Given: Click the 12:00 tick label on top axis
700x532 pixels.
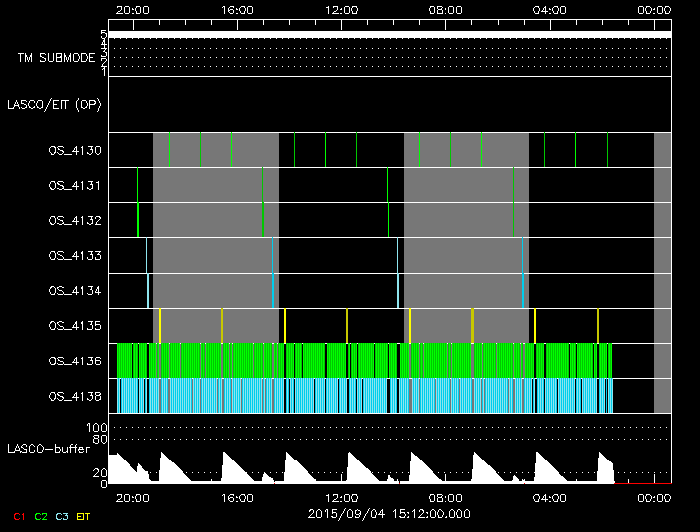Looking at the screenshot, I should click(x=342, y=8).
